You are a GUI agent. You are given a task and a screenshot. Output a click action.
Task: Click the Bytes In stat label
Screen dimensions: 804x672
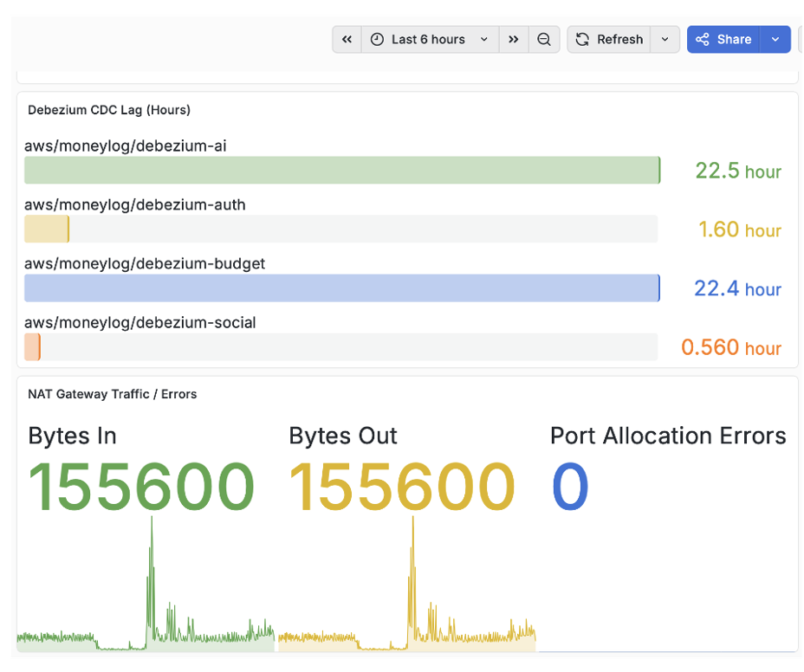(x=72, y=436)
